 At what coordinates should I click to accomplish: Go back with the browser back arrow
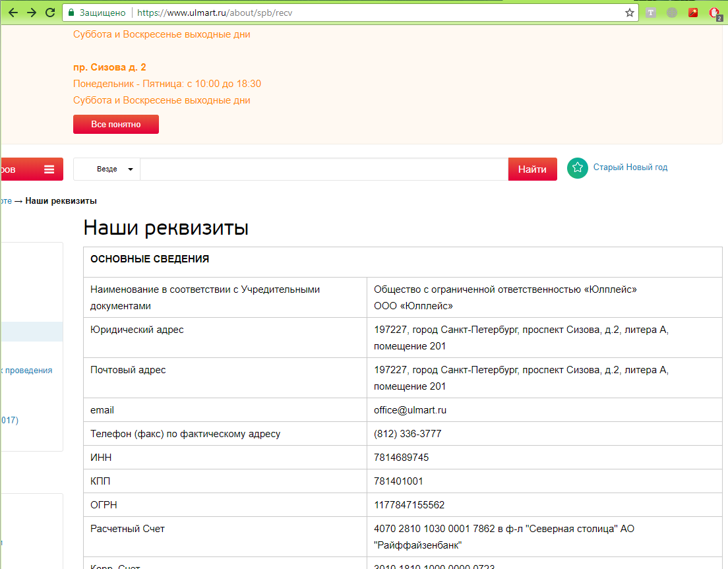[x=13, y=13]
